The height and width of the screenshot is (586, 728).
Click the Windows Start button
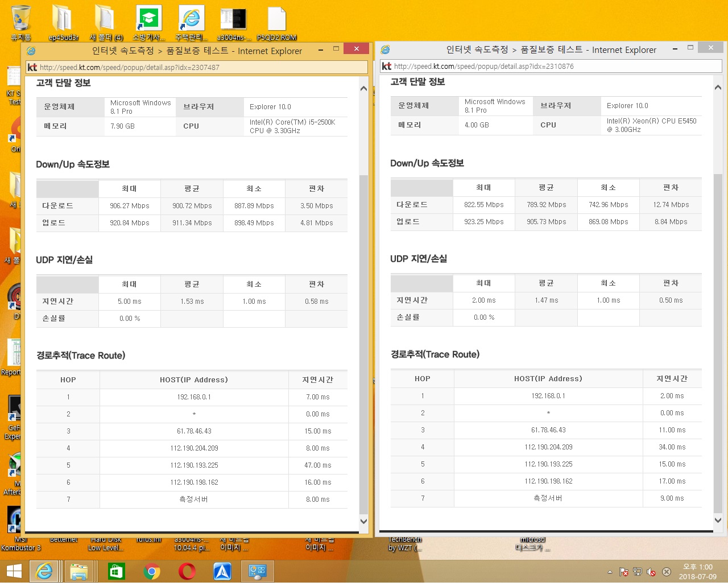coord(14,571)
